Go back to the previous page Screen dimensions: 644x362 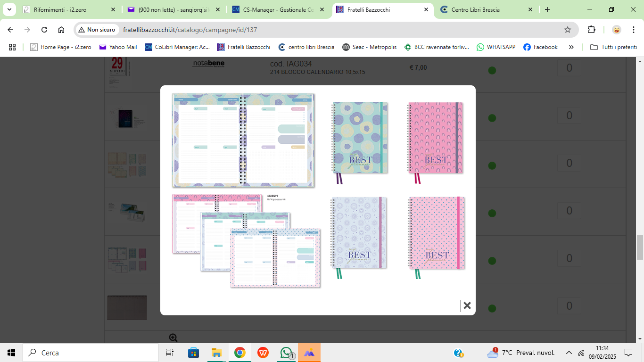point(10,30)
